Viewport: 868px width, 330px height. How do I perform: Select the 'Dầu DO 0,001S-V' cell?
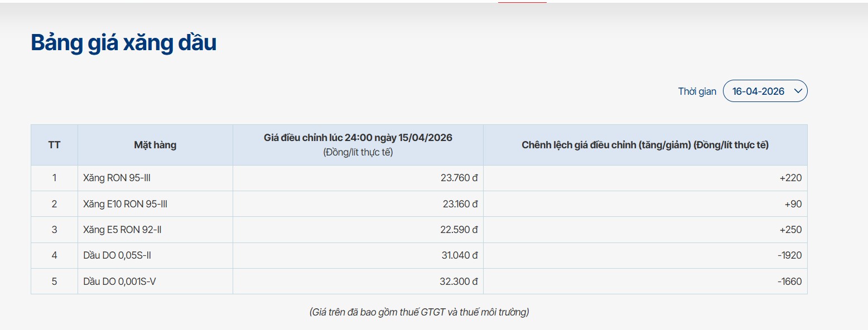click(119, 282)
